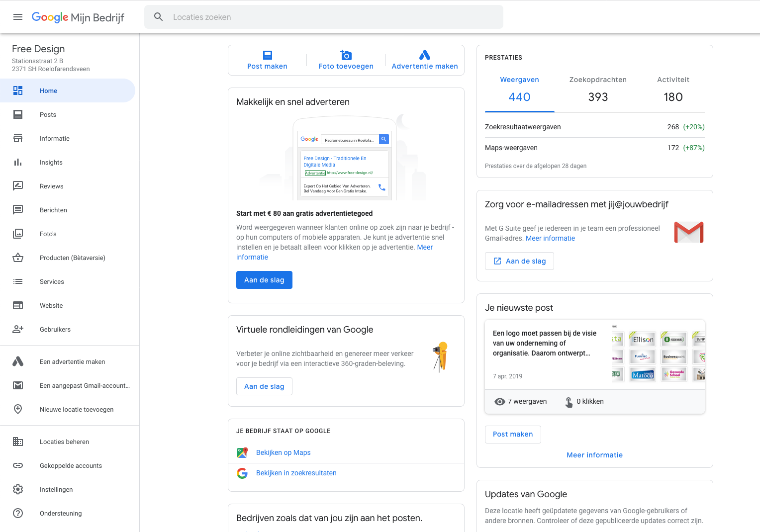Screen dimensions: 760x532
Task: Click the Ondersteuning help icon
Action: point(18,514)
